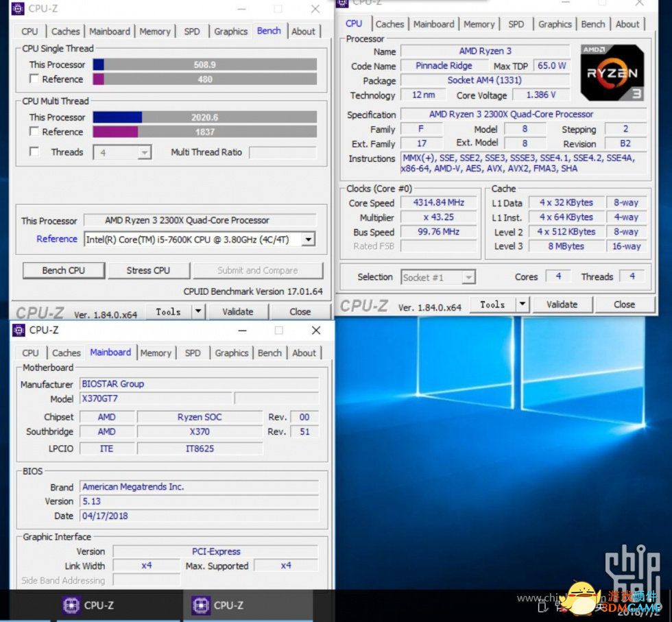
Task: Click the Core Voltage 1.386 V value
Action: click(541, 95)
